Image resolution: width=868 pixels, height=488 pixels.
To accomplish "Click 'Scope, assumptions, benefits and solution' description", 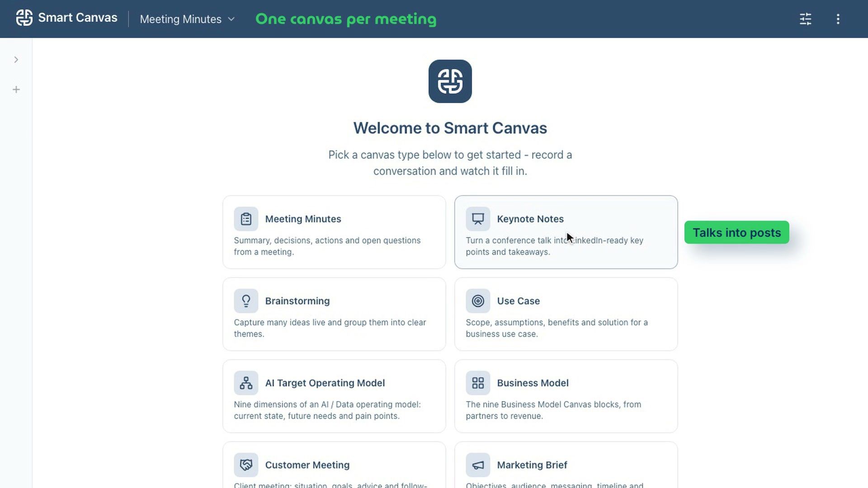I will (x=557, y=328).
